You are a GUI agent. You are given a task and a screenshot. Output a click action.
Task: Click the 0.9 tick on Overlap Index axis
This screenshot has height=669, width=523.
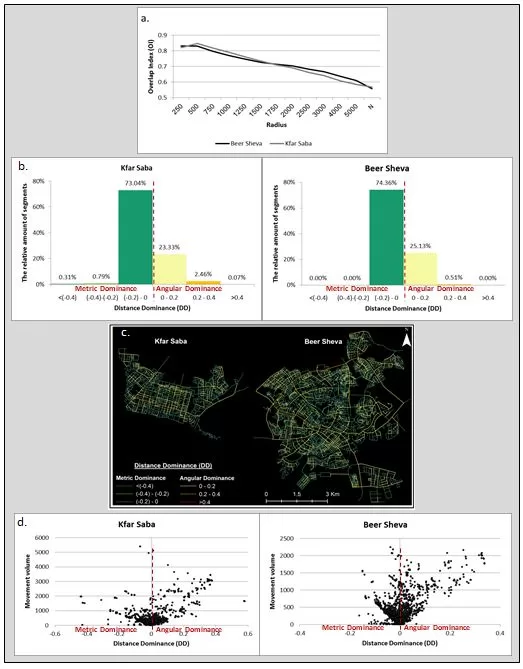(162, 35)
